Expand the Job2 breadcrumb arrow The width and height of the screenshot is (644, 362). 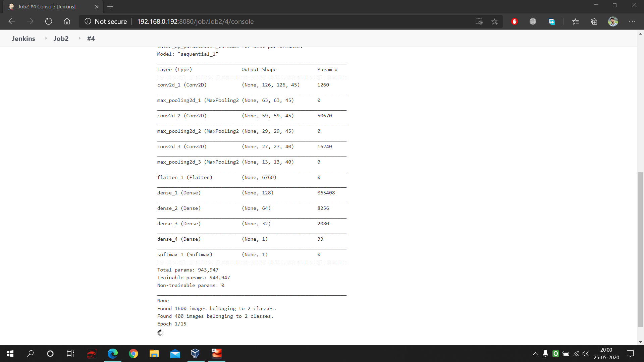(x=79, y=38)
